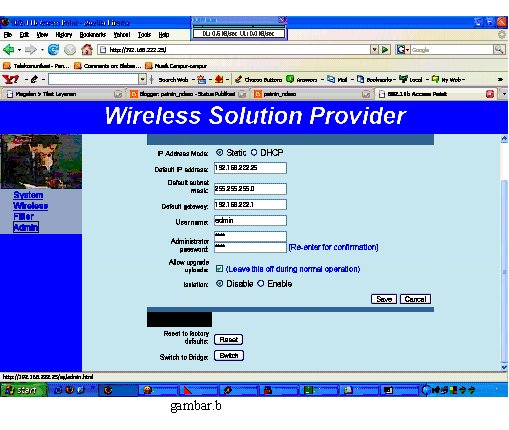
Task: Open the Tools menu
Action: [x=144, y=35]
